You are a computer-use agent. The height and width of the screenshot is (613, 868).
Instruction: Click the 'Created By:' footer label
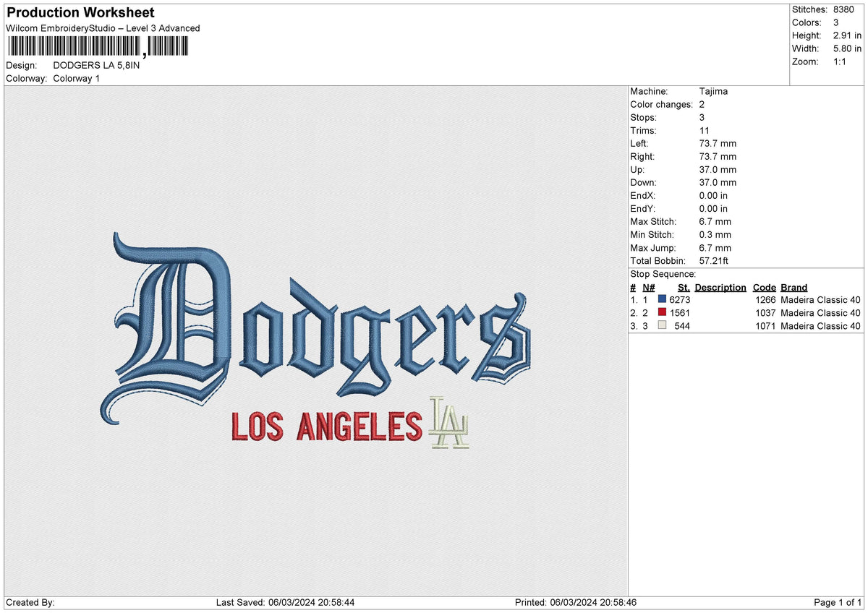(x=30, y=602)
